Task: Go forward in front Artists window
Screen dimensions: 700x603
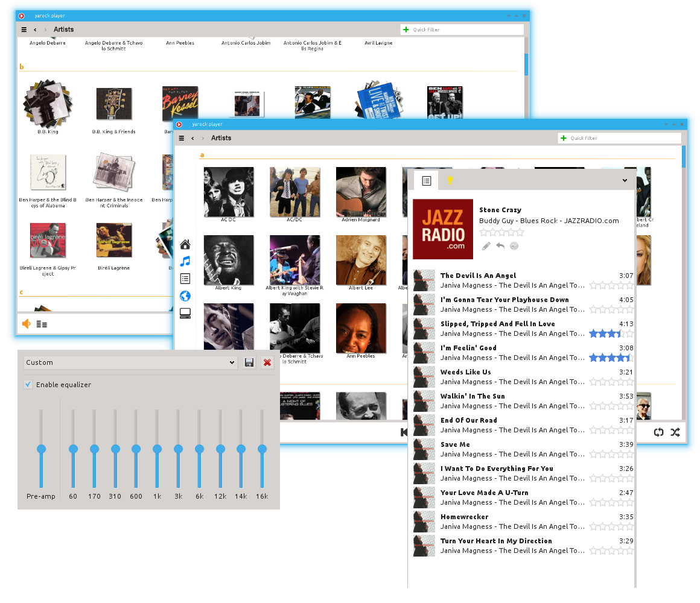Action: click(x=203, y=138)
